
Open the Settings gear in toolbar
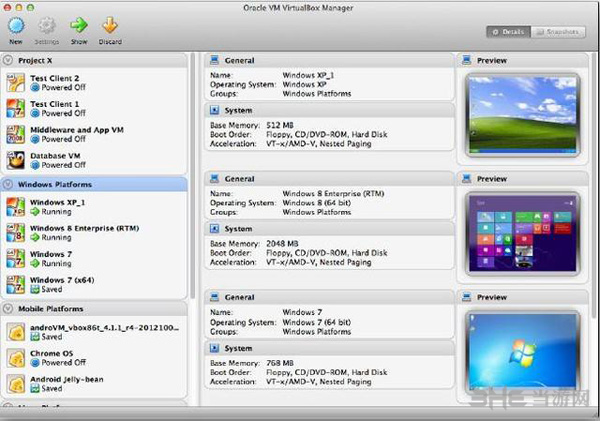[x=47, y=26]
